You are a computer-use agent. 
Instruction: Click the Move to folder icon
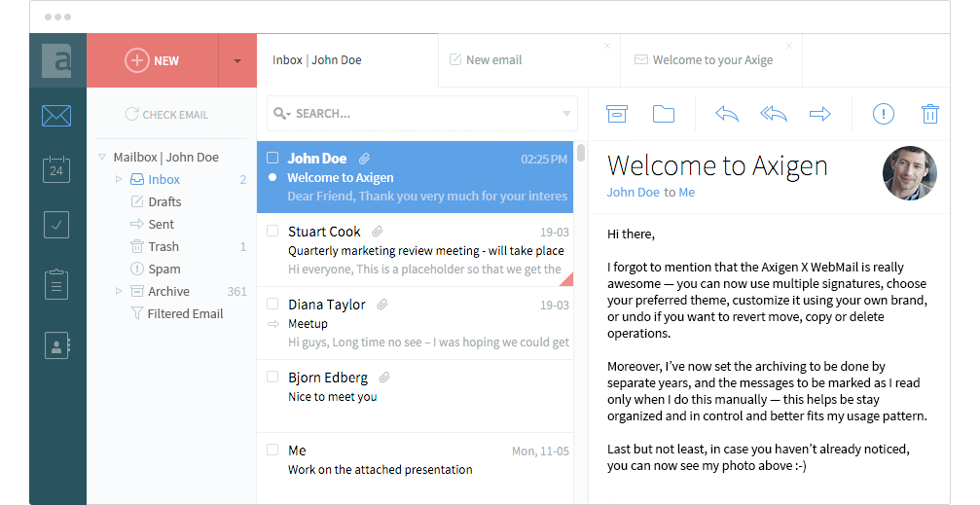[664, 114]
